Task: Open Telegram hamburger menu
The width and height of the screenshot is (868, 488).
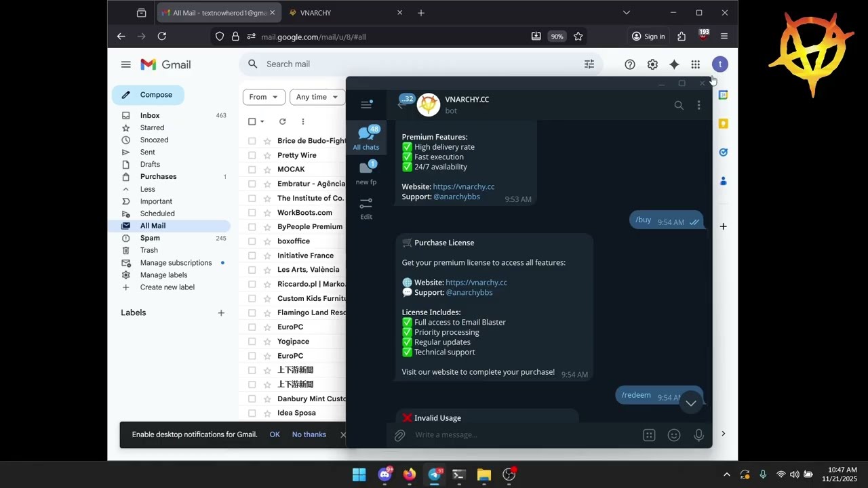Action: coord(366,104)
